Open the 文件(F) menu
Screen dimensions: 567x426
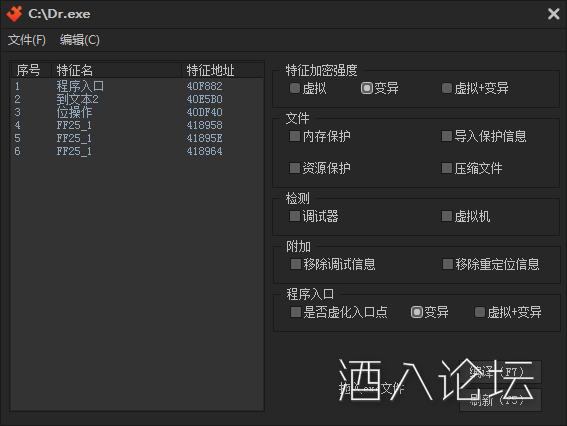tap(27, 40)
